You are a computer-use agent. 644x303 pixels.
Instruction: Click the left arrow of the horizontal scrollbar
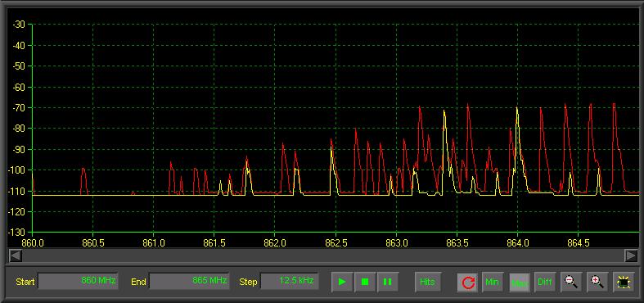16,256
